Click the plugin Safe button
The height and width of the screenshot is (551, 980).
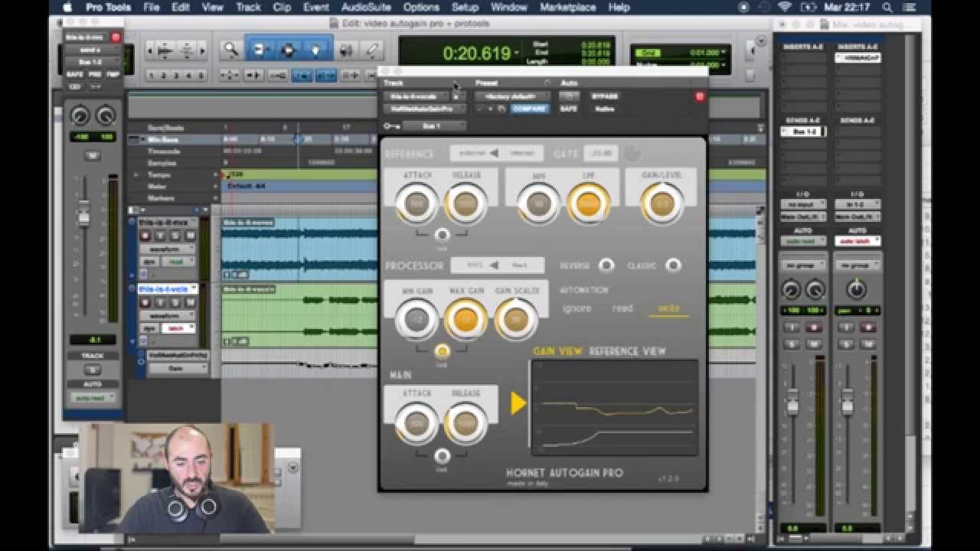(568, 109)
